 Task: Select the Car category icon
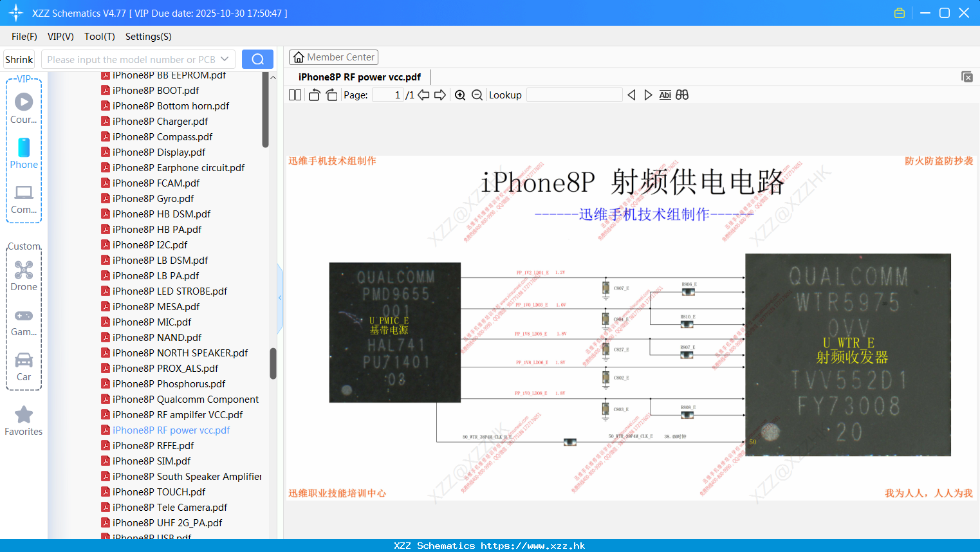coord(24,367)
